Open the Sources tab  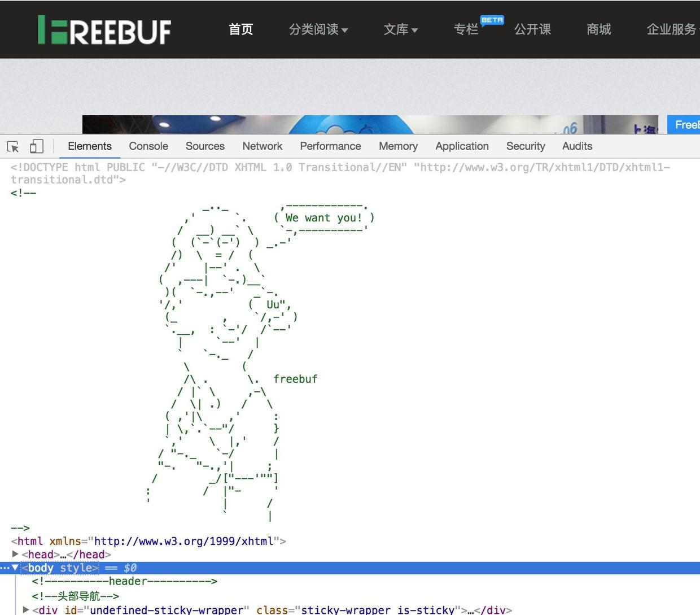pyautogui.click(x=205, y=146)
